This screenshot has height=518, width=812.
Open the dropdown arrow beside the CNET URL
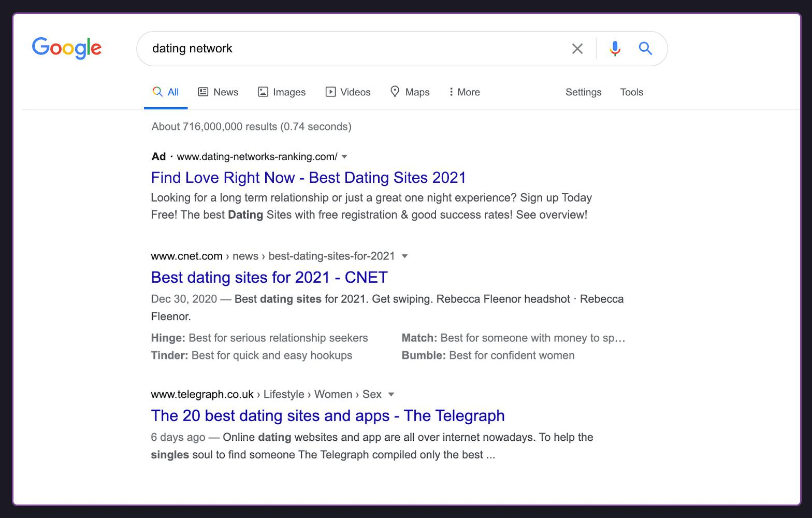[x=405, y=256]
